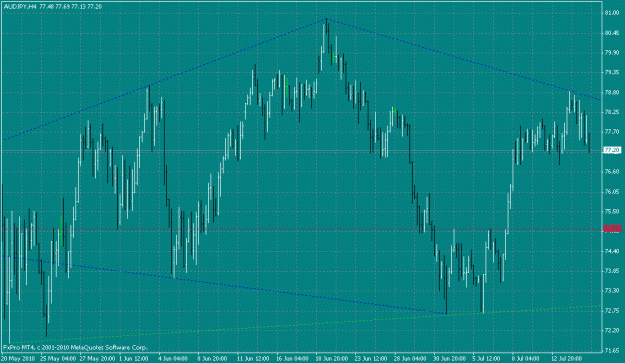The width and height of the screenshot is (625, 363).
Task: Click the 77.70 price axis label
Action: tap(612, 132)
